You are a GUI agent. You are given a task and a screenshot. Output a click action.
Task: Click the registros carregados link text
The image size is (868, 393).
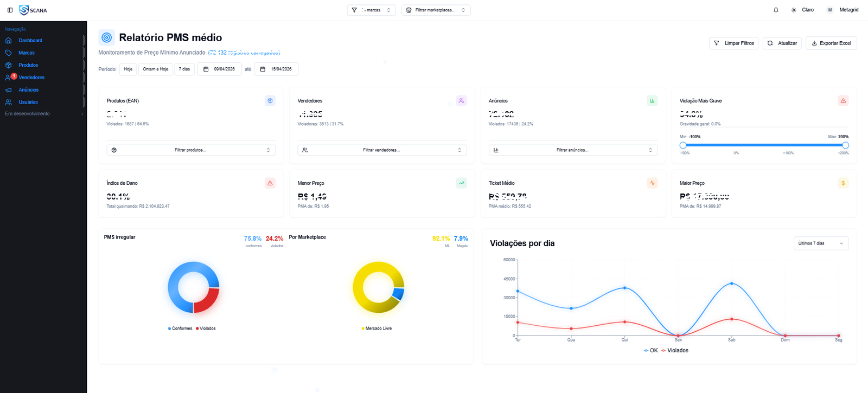pyautogui.click(x=244, y=53)
